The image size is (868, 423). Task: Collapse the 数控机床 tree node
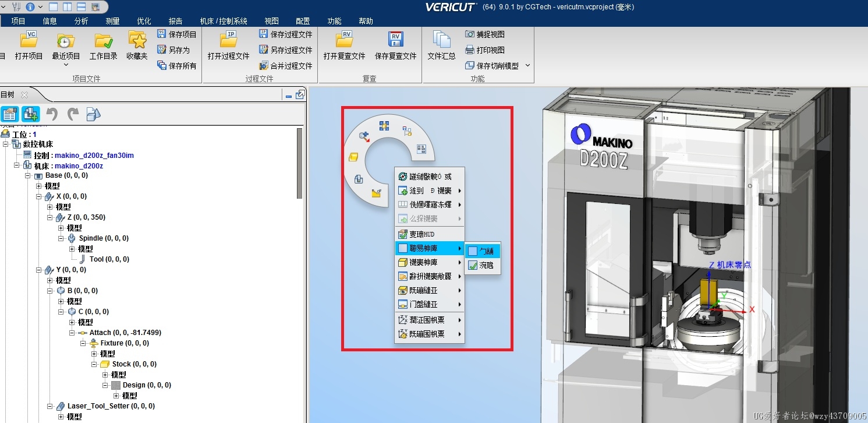click(6, 144)
